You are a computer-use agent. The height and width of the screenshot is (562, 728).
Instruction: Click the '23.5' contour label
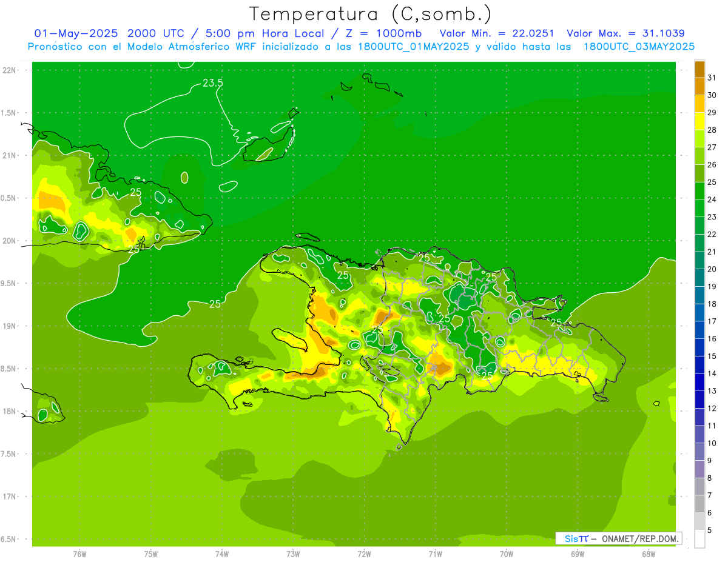212,84
